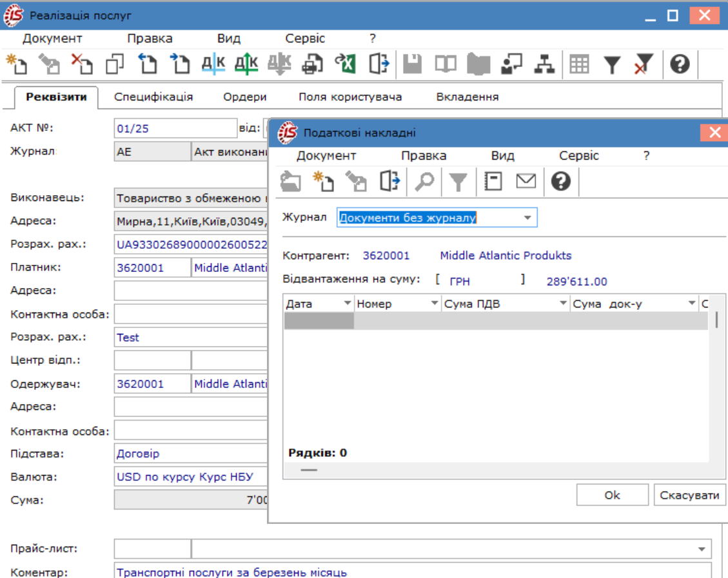Click the remove filter icon with red X
This screenshot has height=578, width=728.
[644, 64]
